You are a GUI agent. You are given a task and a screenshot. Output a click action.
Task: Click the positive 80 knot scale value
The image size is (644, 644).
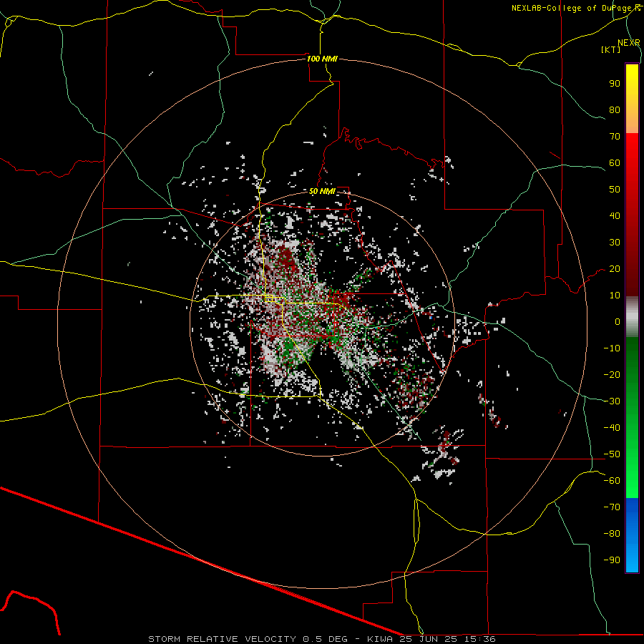click(615, 109)
